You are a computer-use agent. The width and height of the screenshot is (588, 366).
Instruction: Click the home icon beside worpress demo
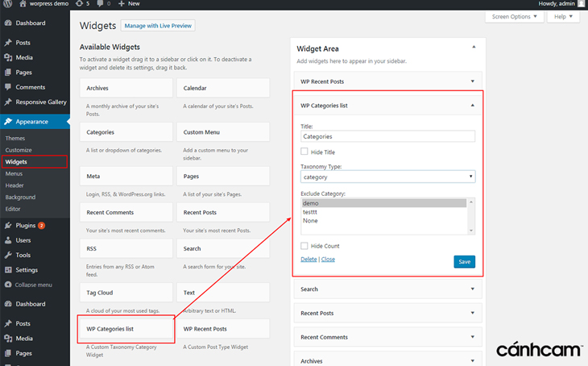point(23,4)
